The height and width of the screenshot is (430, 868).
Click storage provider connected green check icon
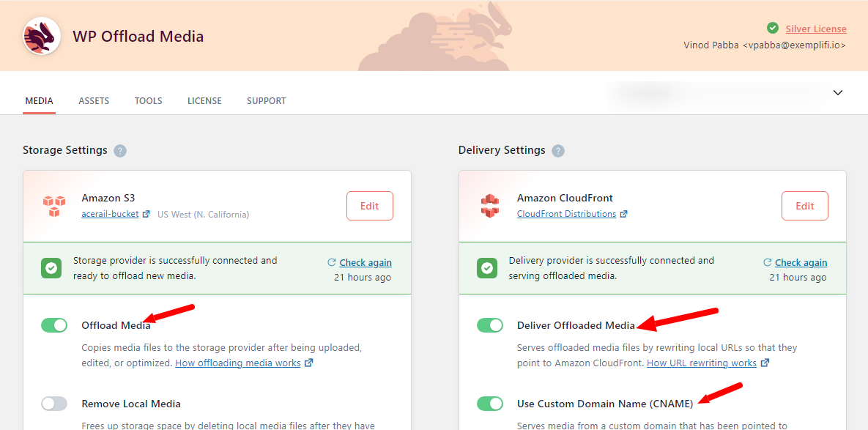click(51, 268)
